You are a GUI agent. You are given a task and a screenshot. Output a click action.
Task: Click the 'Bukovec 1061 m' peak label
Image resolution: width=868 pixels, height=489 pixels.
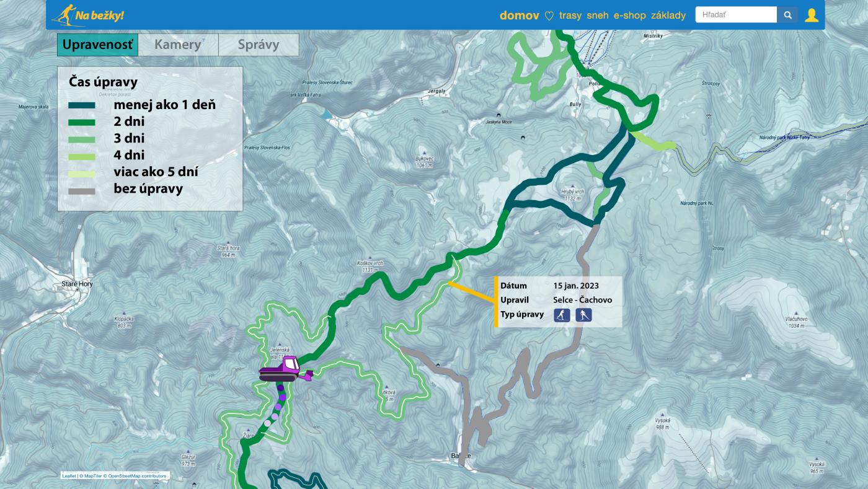click(424, 162)
